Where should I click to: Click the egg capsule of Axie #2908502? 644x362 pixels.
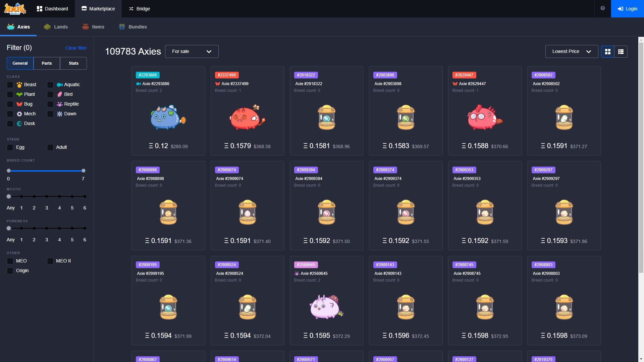click(x=564, y=117)
